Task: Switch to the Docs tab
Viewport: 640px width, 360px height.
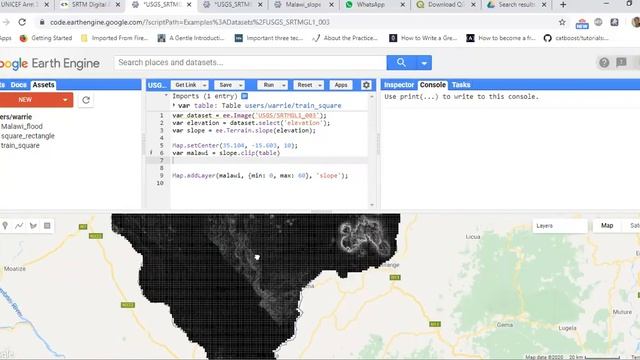Action: (18, 85)
